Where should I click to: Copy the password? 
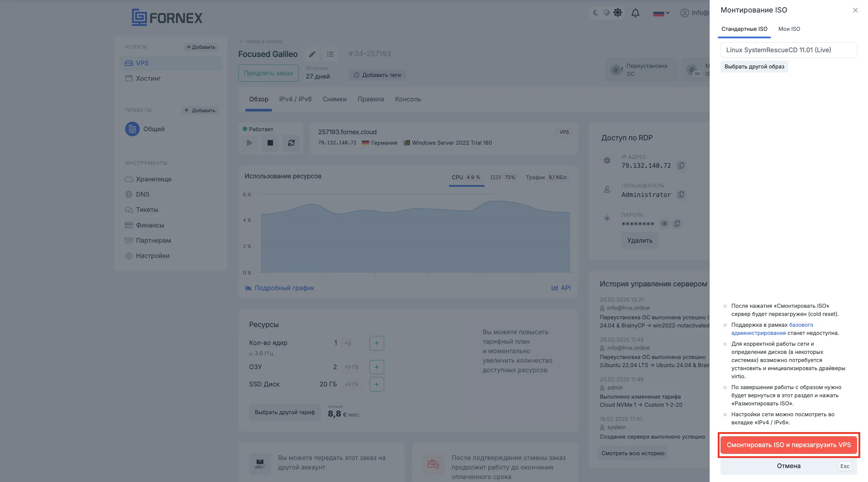[x=677, y=224]
